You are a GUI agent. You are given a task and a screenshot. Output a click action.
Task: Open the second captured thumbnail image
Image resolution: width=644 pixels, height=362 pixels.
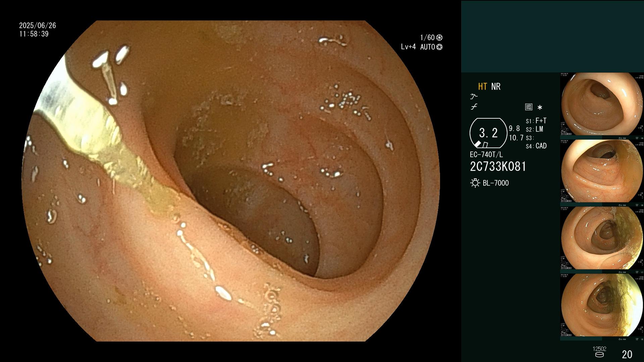pyautogui.click(x=602, y=171)
